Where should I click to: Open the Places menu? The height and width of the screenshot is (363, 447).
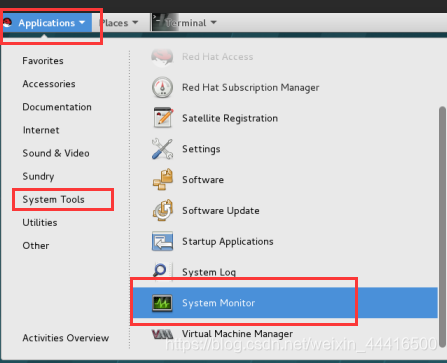click(x=119, y=23)
